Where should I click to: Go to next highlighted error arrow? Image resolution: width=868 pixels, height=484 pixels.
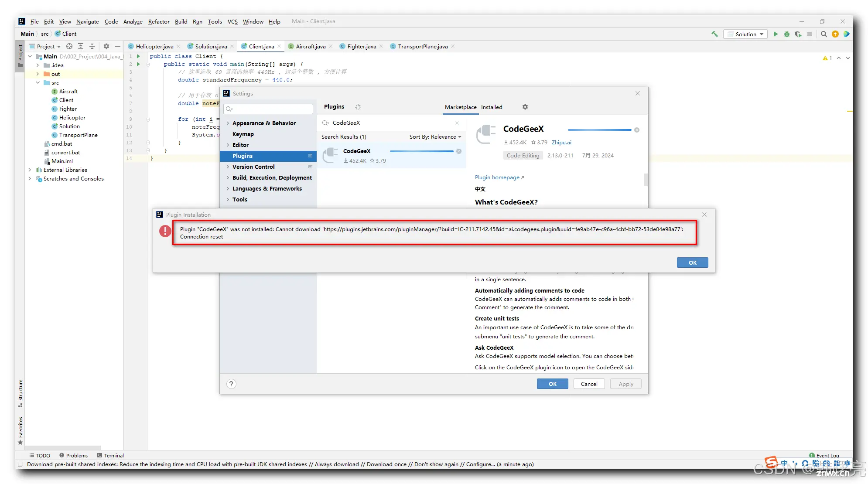[847, 58]
